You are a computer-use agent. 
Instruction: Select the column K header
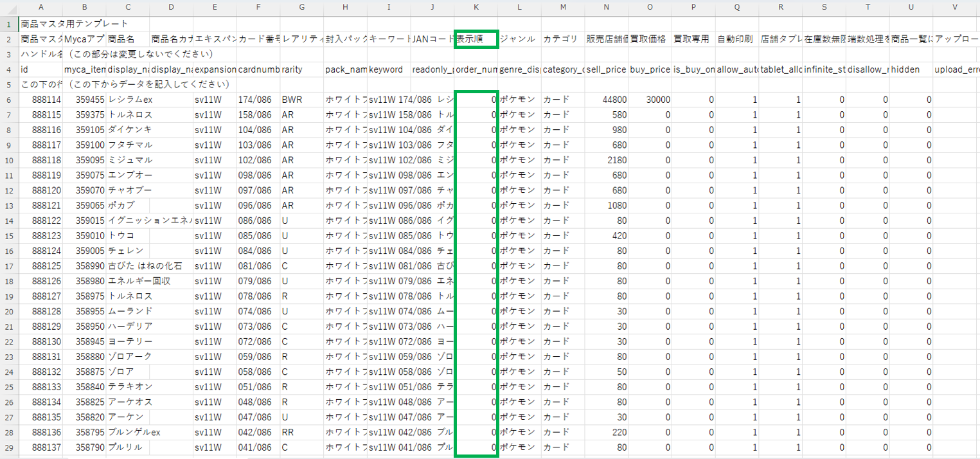pyautogui.click(x=476, y=8)
